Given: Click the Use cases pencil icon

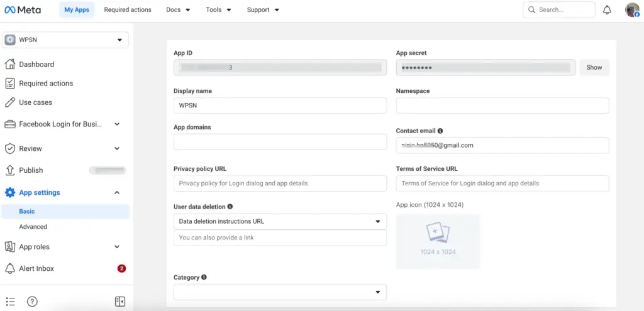Looking at the screenshot, I should point(10,102).
